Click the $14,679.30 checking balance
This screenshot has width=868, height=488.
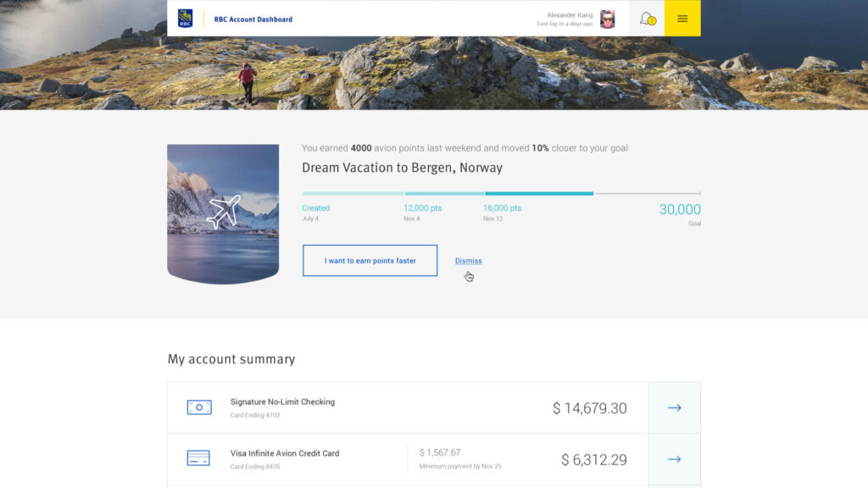point(589,408)
